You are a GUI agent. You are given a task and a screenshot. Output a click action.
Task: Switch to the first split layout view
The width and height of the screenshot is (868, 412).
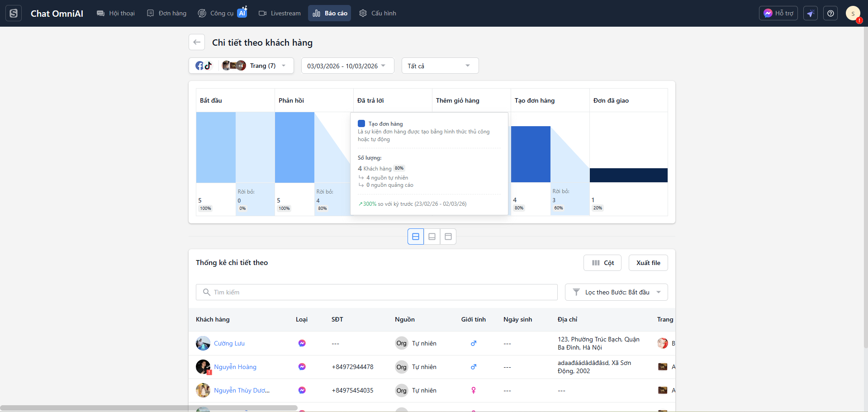tap(416, 237)
